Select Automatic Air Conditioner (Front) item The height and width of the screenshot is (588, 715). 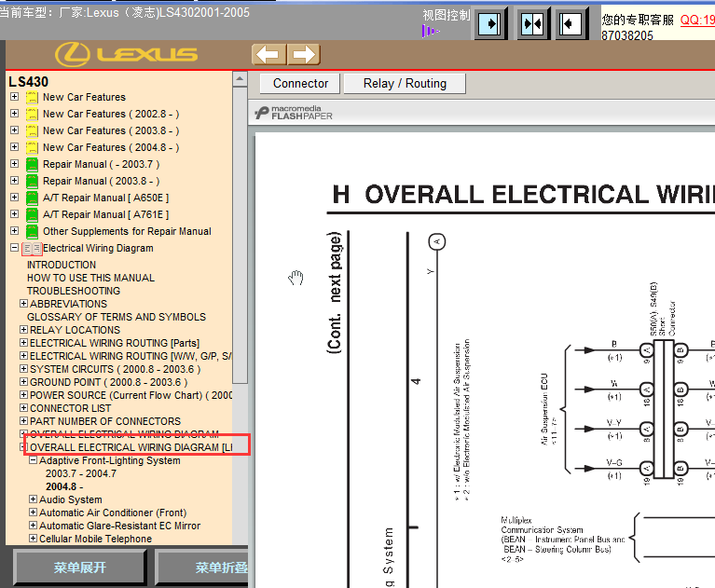(113, 513)
